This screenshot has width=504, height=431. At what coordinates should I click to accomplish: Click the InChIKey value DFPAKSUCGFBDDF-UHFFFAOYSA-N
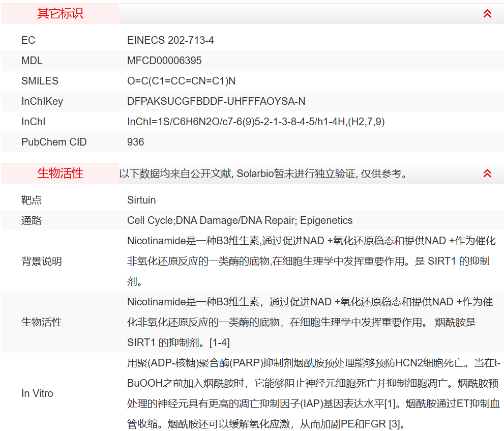[x=216, y=101]
